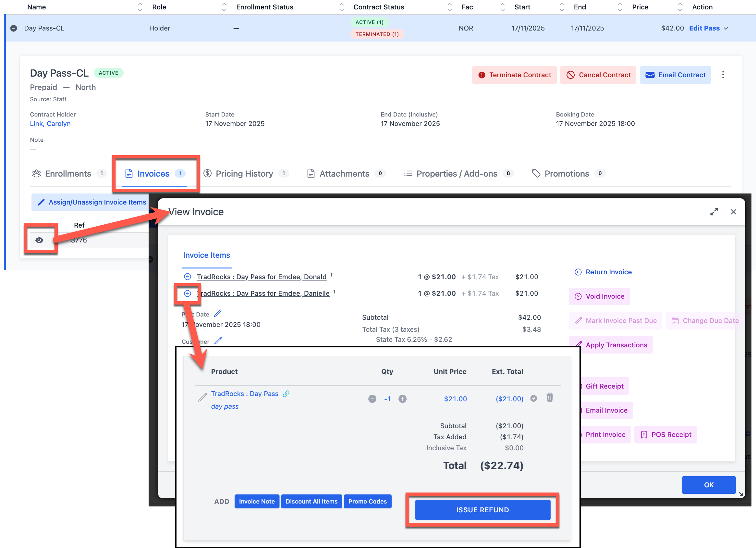Increase quantity with plus stepper

tap(402, 399)
